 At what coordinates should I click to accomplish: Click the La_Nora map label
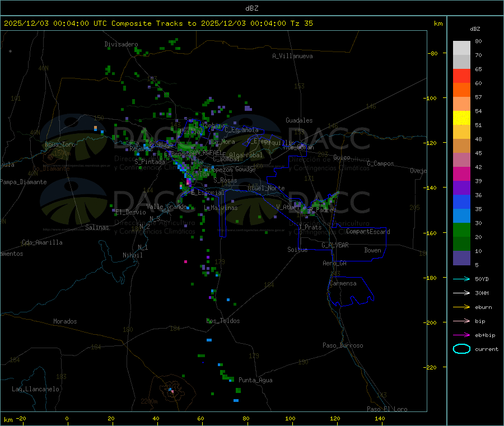(x=223, y=142)
